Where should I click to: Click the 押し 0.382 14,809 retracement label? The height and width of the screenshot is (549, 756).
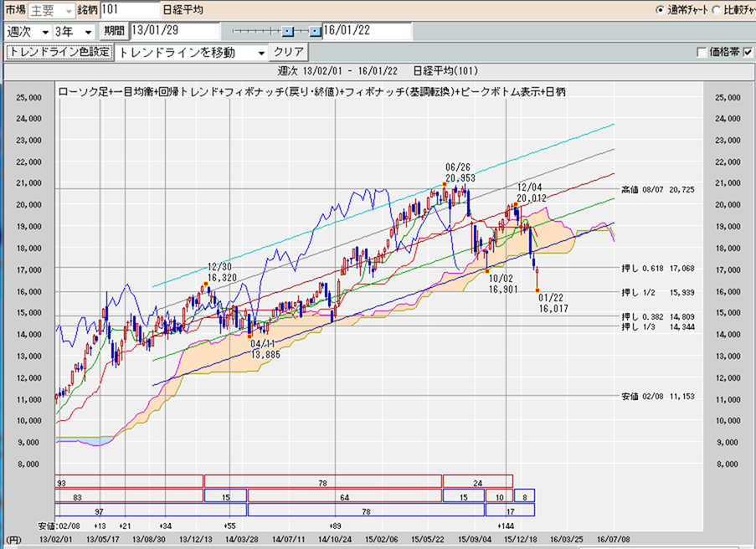click(x=658, y=317)
